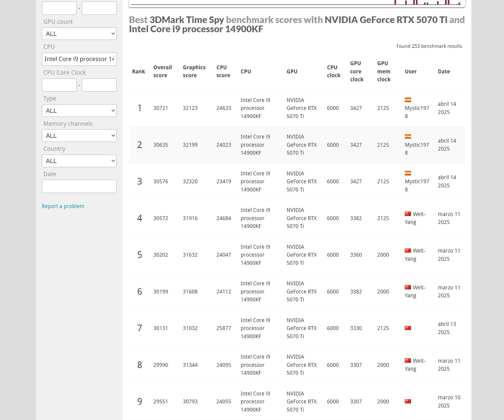Viewport: 504px width, 420px height.
Task: Click China flag icon in rank 6 row
Action: point(408,287)
